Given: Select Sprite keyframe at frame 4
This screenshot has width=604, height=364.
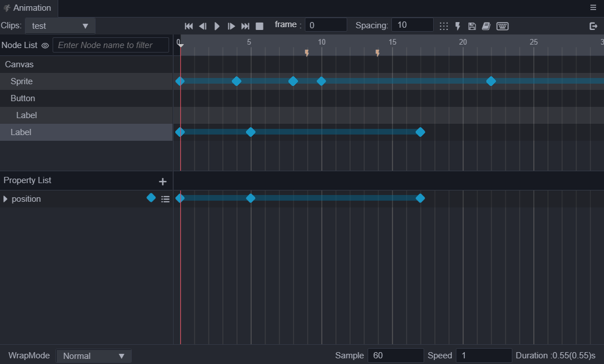Looking at the screenshot, I should coord(236,81).
